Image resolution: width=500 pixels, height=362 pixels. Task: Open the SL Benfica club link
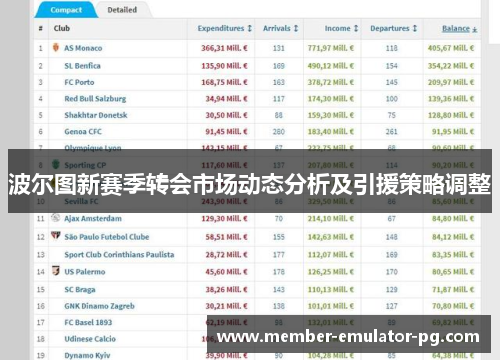click(82, 66)
